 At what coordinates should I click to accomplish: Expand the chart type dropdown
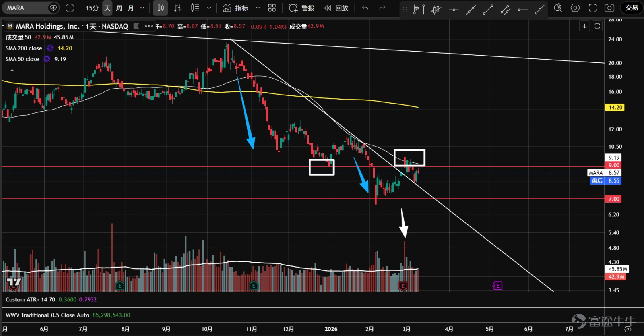pos(208,8)
